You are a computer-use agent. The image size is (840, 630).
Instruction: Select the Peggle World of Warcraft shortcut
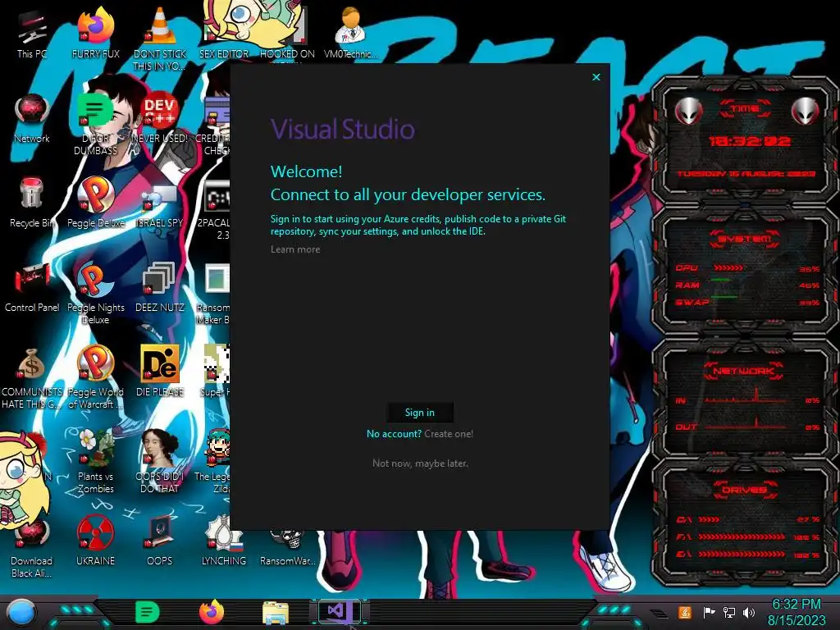click(95, 377)
